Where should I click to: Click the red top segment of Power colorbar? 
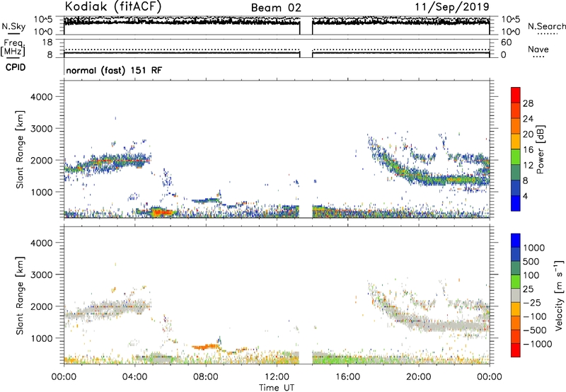pos(516,95)
